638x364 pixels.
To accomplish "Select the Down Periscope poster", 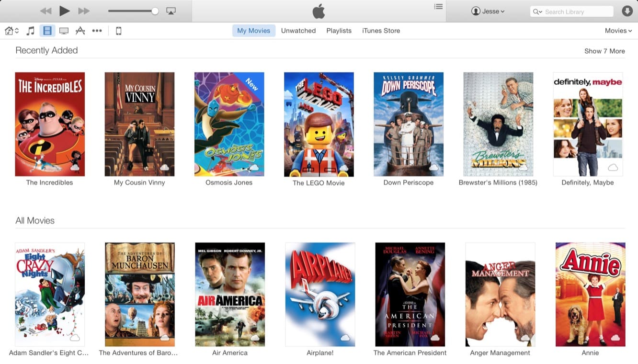I will 409,124.
